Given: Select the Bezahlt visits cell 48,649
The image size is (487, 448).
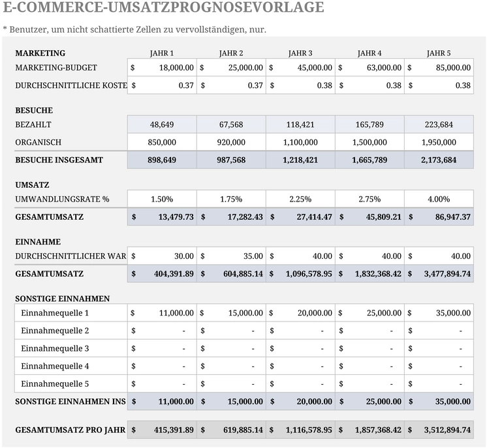Looking at the screenshot, I should tap(162, 125).
